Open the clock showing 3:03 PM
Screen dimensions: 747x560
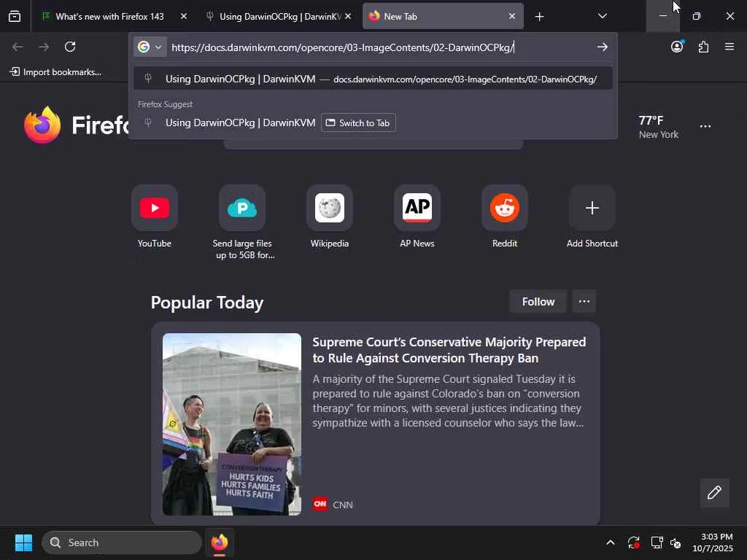point(713,542)
